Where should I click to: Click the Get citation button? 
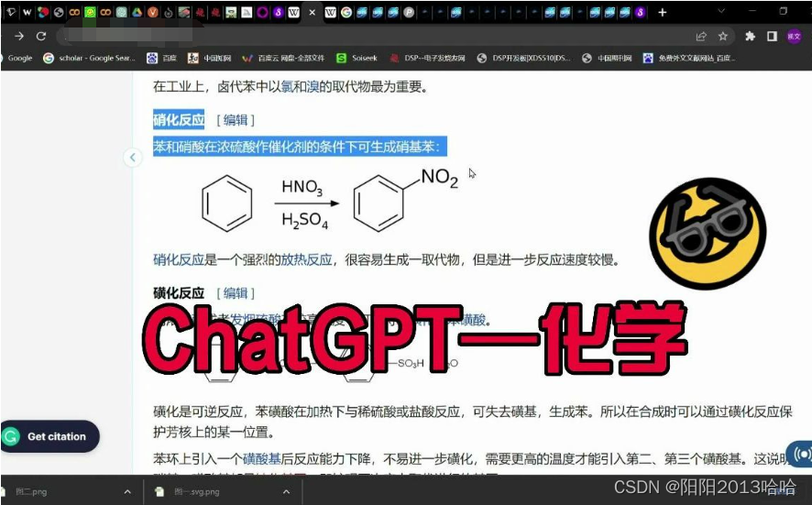tap(50, 436)
